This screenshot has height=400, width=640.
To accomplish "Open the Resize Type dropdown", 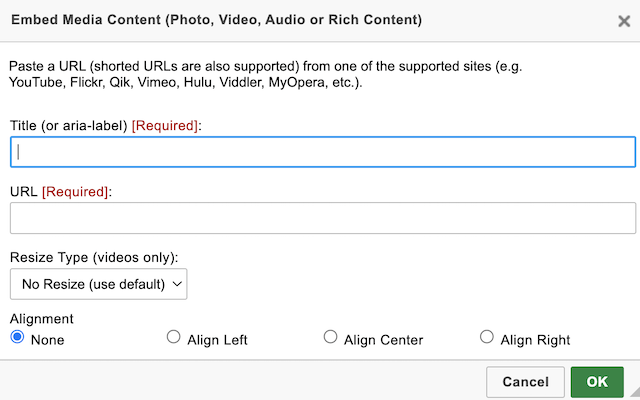I will 98,284.
